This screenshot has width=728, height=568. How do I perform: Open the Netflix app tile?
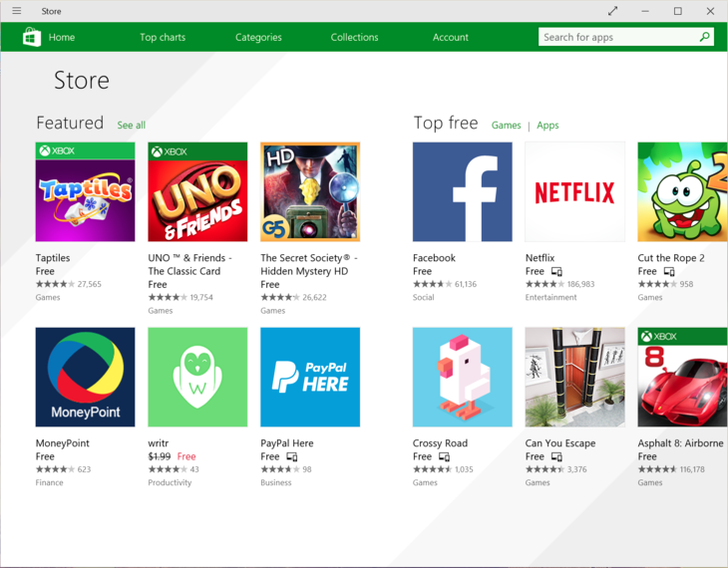coord(574,191)
